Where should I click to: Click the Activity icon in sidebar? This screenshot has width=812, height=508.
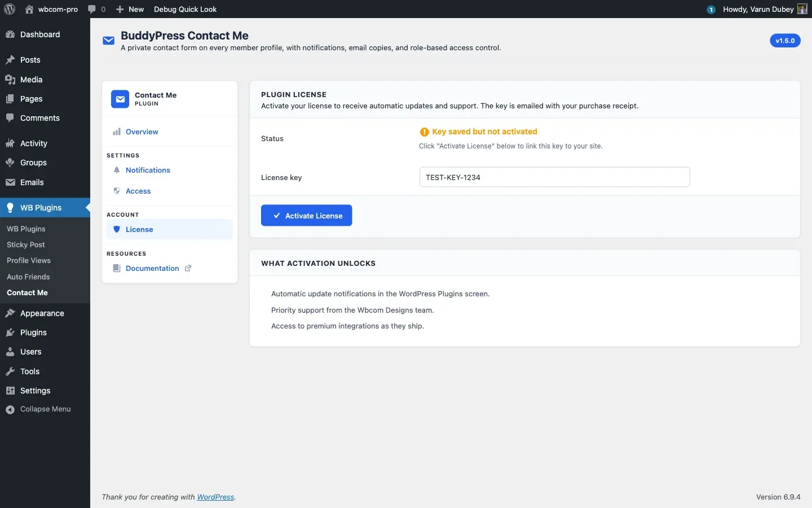(10, 143)
